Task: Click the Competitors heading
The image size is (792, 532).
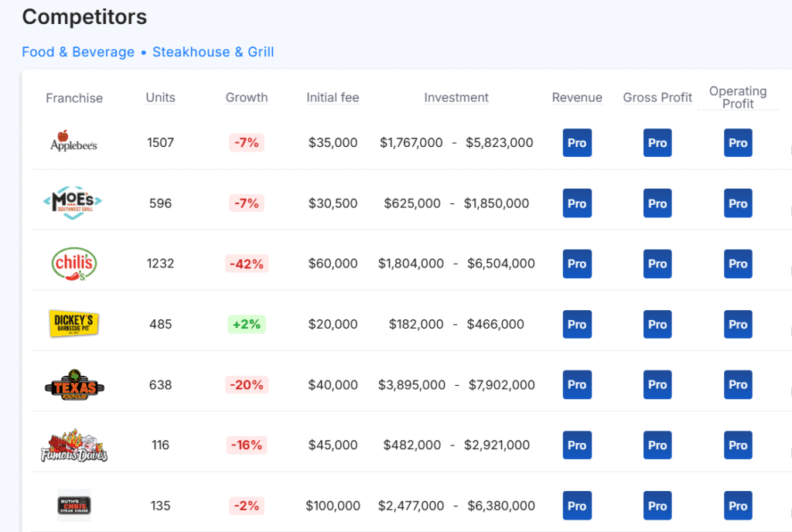Action: [x=84, y=17]
